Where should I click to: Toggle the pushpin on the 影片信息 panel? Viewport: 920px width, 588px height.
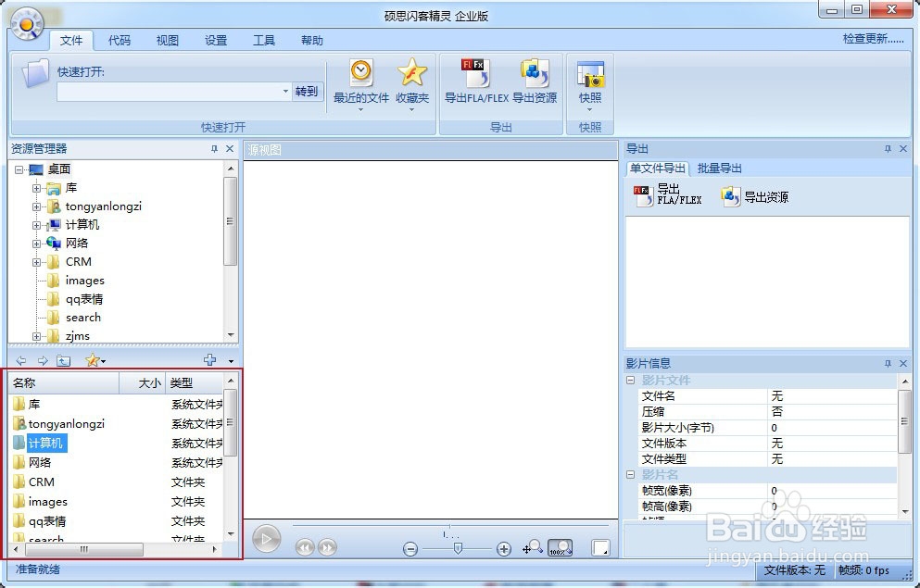[888, 363]
